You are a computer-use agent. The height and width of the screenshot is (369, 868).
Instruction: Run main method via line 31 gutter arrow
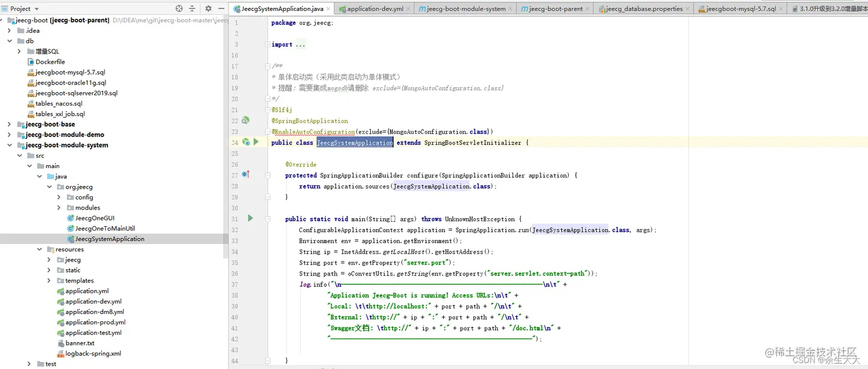(250, 218)
